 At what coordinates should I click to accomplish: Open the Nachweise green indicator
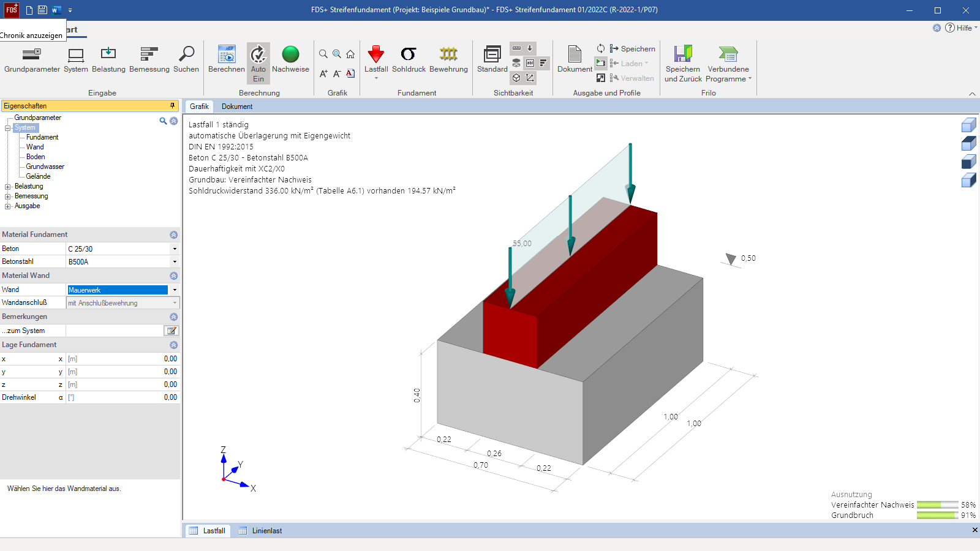290,60
